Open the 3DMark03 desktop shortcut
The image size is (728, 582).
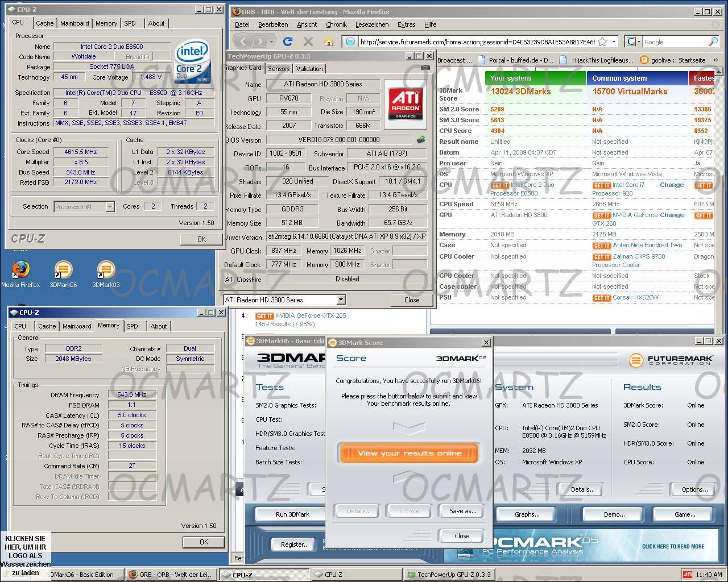(x=106, y=274)
